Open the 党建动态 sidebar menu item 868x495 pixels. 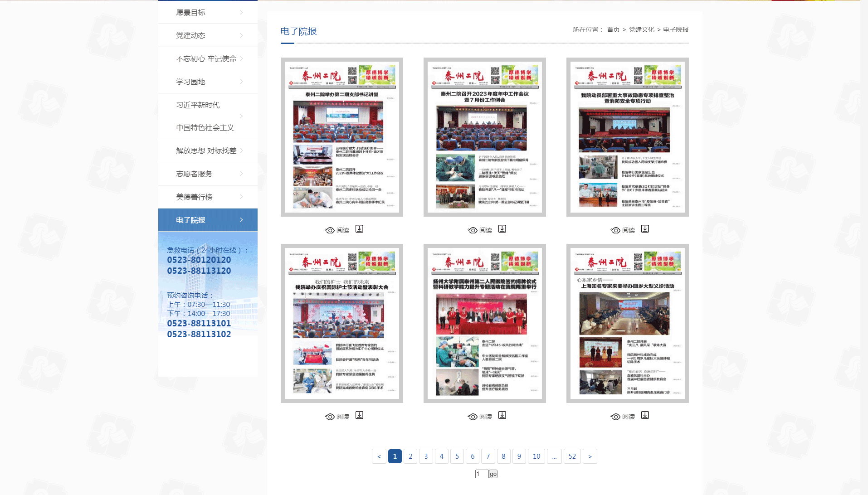tap(190, 35)
